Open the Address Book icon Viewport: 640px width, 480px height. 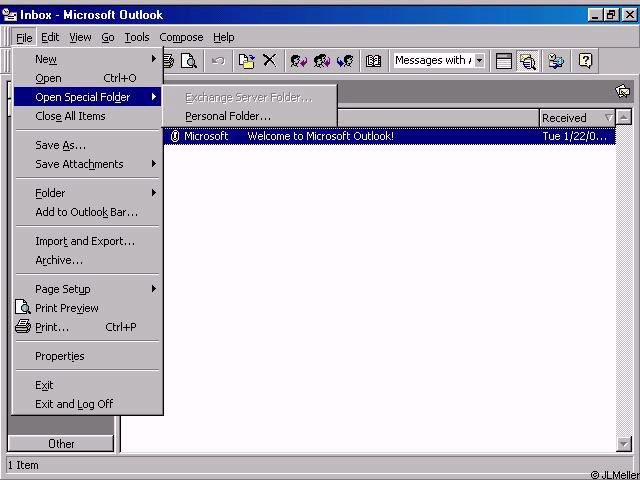coord(373,61)
